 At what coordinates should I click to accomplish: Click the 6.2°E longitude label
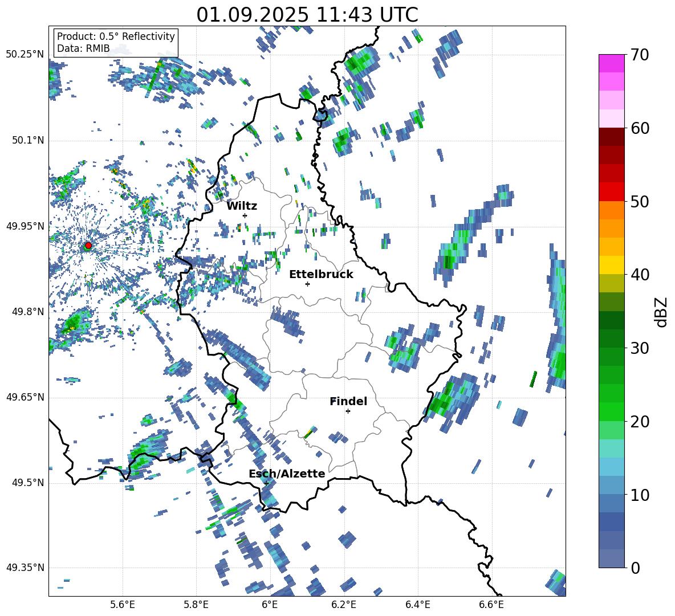(344, 605)
